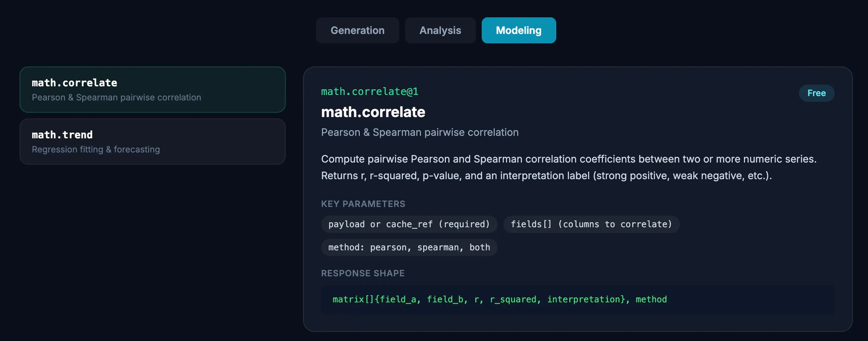
Task: Select the active Modeling tab
Action: pyautogui.click(x=519, y=30)
